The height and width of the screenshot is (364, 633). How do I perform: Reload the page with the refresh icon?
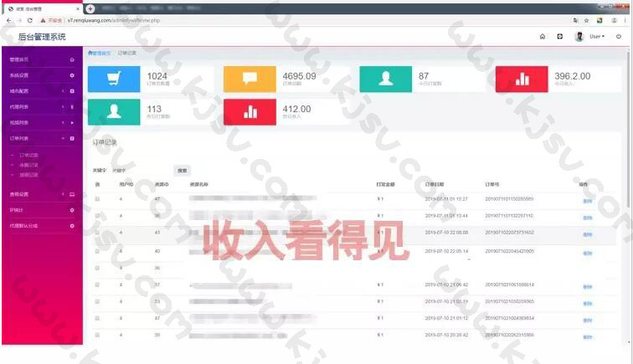[x=30, y=20]
